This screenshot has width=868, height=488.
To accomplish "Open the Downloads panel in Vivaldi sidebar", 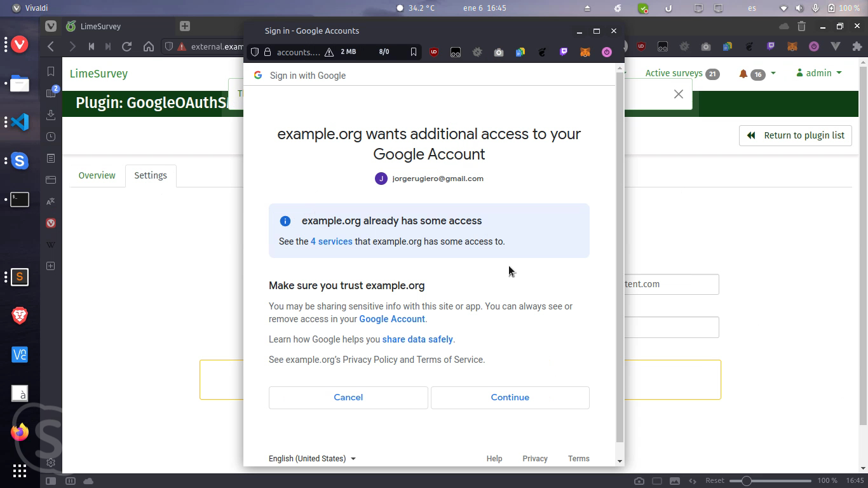I will (51, 115).
